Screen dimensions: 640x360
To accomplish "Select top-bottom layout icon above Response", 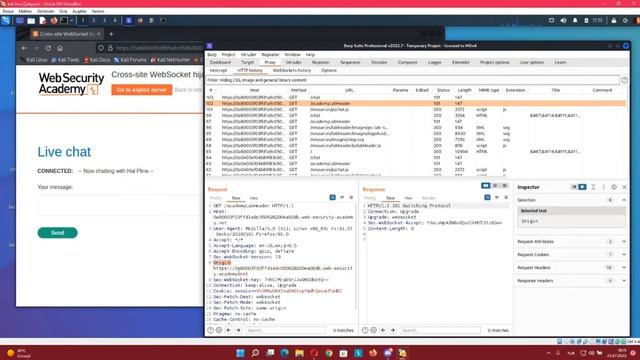I will point(496,186).
